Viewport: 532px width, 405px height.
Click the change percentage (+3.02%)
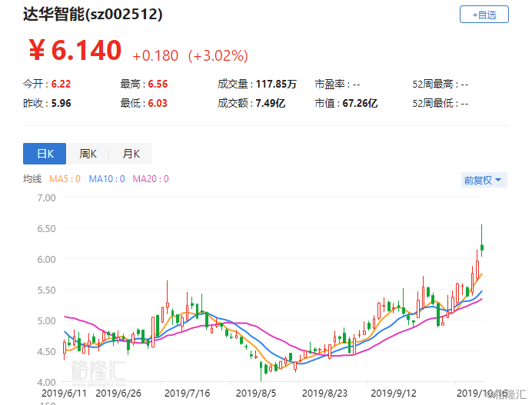pos(218,55)
